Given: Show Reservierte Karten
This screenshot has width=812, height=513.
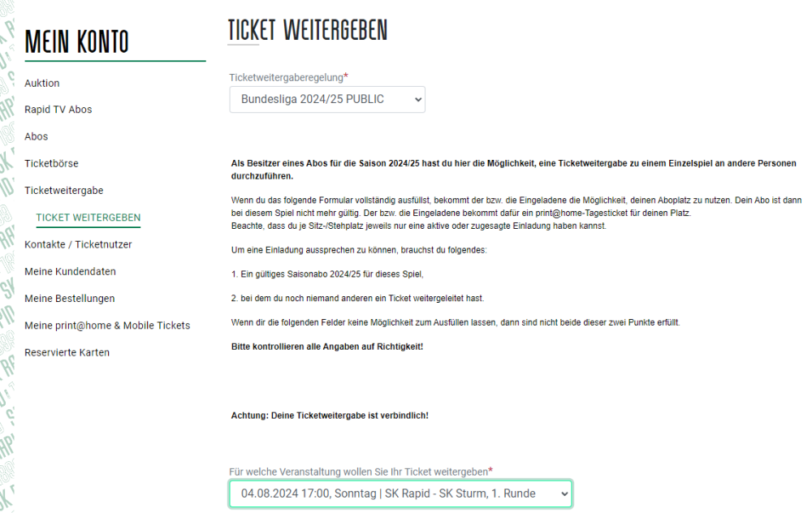Looking at the screenshot, I should (67, 351).
